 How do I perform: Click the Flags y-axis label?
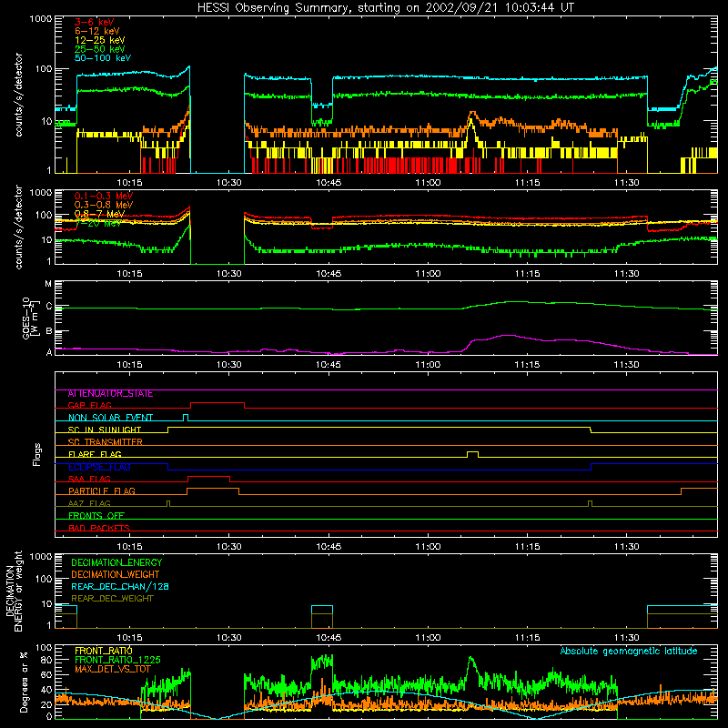point(37,454)
